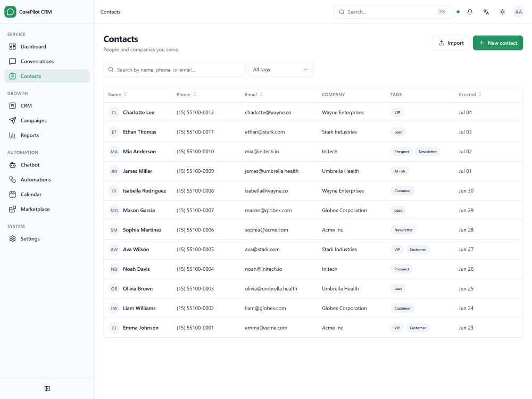Click email isabella@wayne.co
The width and height of the screenshot is (532, 399).
point(267,190)
